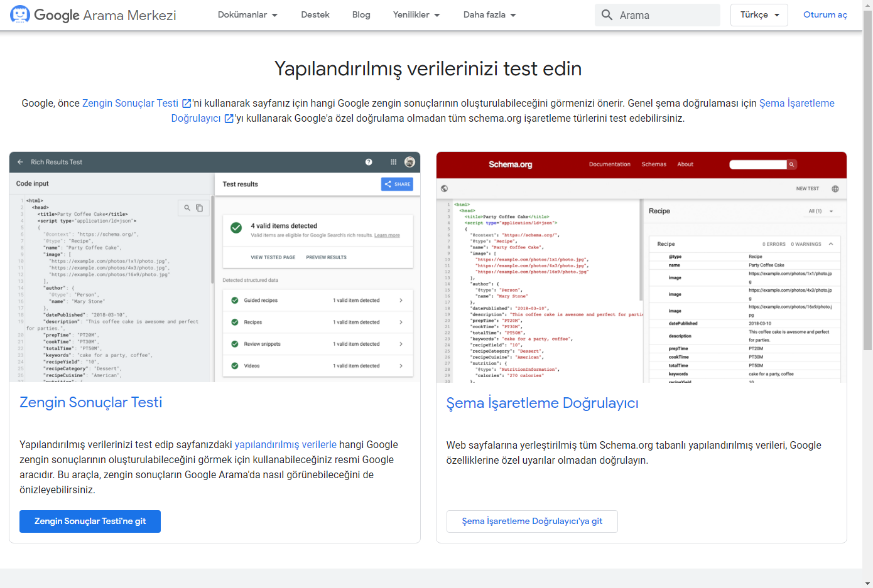Expand Guided recipes row chevron

click(x=401, y=300)
